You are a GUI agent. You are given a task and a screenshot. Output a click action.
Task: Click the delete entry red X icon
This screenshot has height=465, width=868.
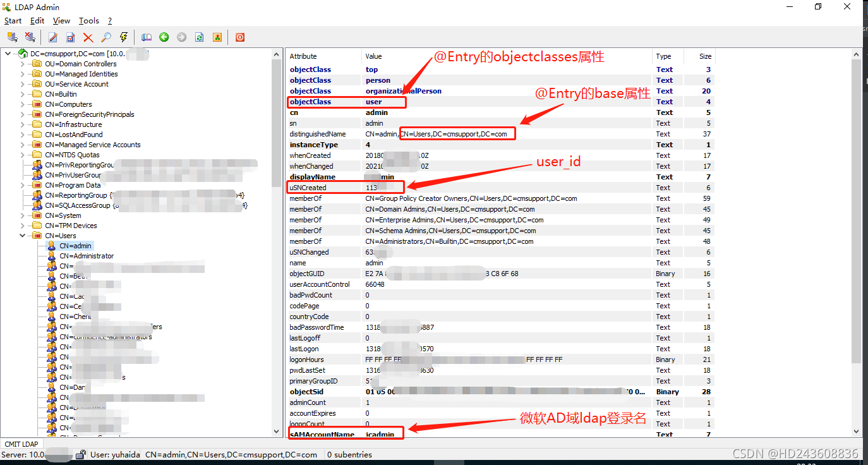tap(88, 37)
